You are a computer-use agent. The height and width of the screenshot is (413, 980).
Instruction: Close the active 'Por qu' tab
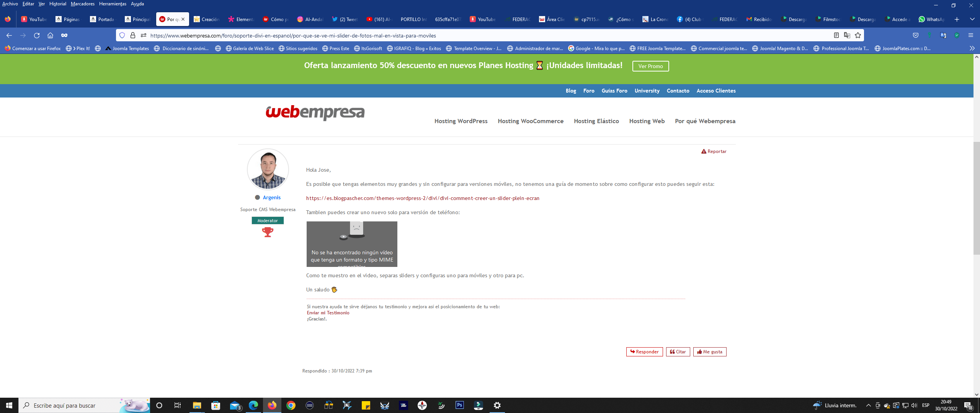(x=183, y=19)
